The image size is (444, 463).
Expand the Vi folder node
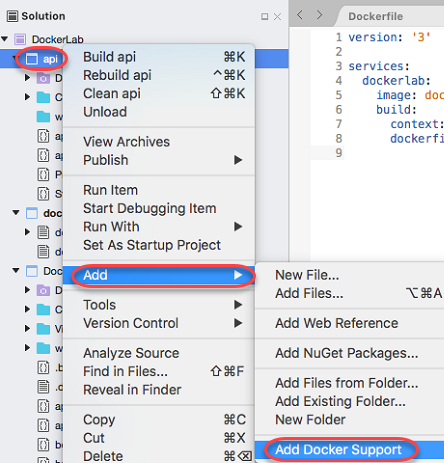pos(27,329)
